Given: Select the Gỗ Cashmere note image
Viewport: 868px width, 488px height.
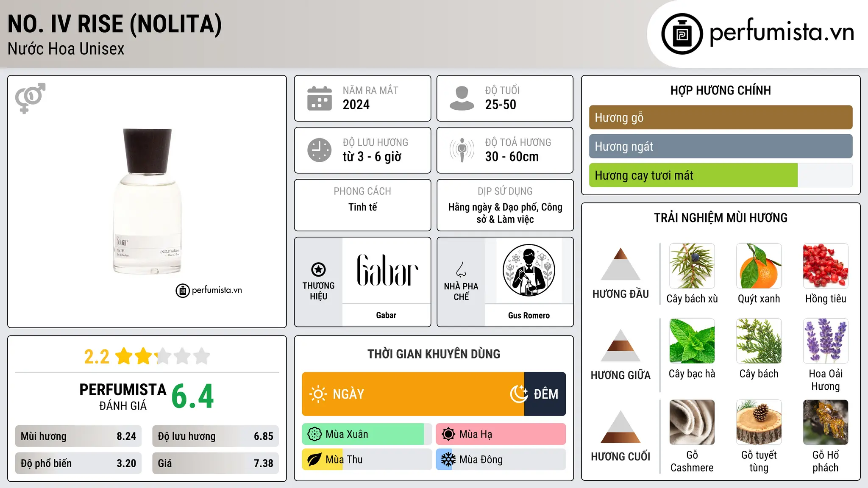Looking at the screenshot, I should [x=692, y=422].
